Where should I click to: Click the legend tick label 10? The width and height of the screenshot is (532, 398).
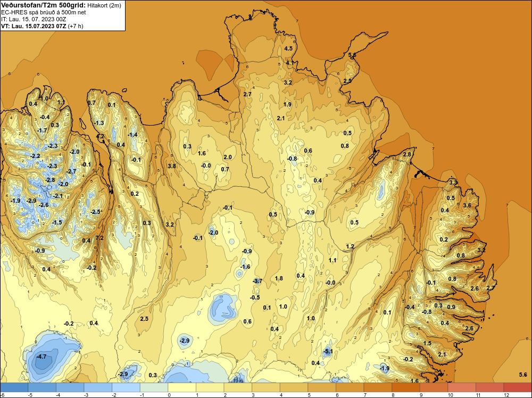tap(451, 395)
